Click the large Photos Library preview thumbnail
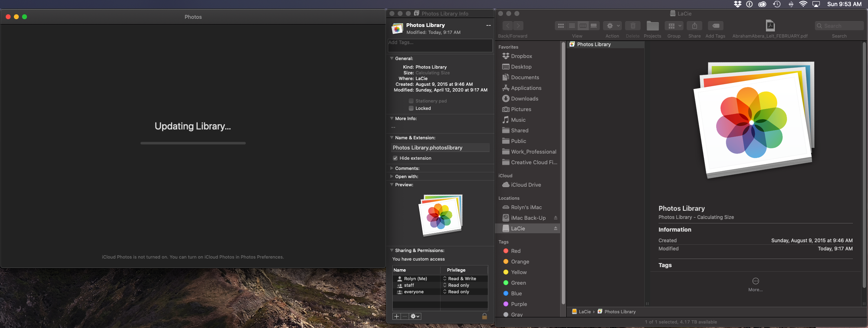 click(754, 120)
